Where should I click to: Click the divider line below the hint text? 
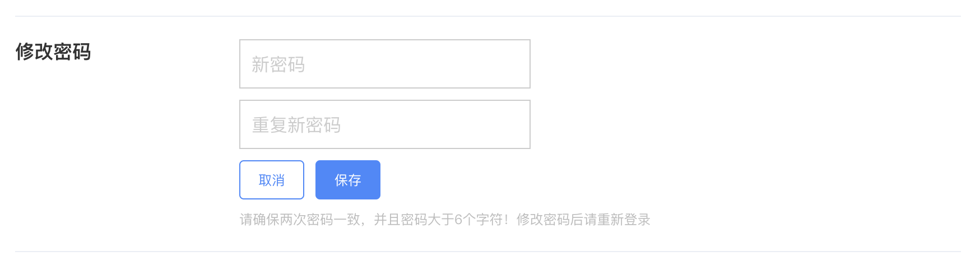487,252
